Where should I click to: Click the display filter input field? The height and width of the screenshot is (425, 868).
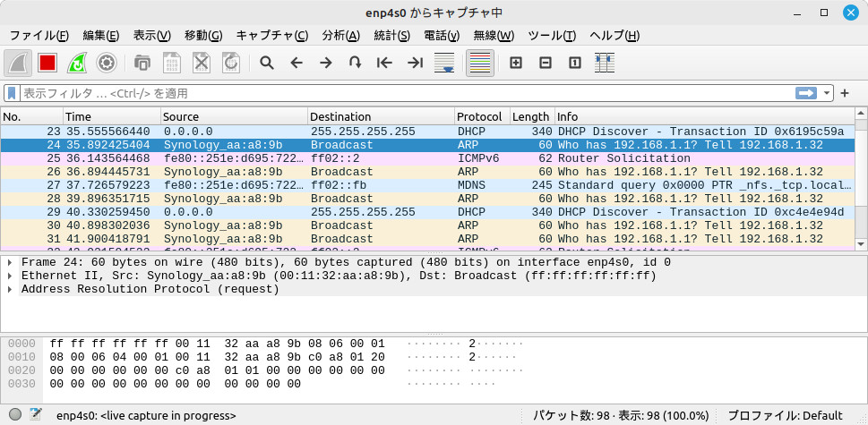[403, 93]
